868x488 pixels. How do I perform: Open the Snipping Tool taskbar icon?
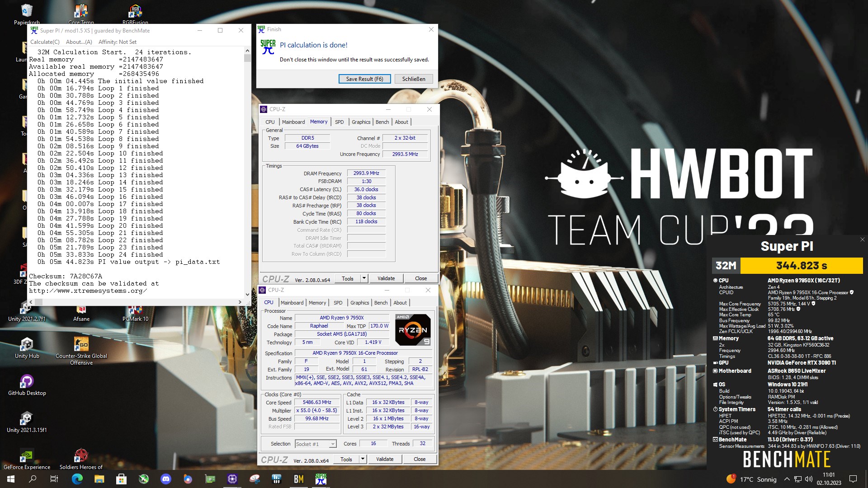click(255, 479)
